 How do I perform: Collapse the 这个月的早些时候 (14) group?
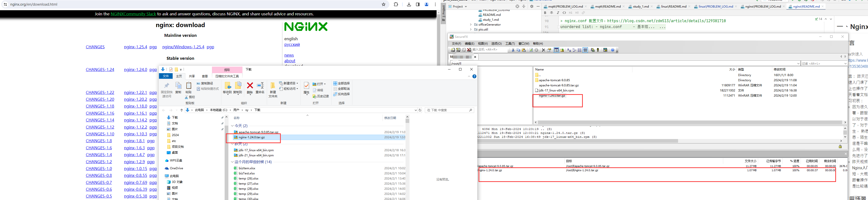232,162
